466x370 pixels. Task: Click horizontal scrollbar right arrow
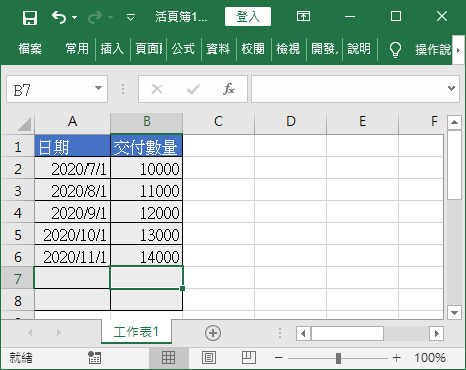pos(437,333)
